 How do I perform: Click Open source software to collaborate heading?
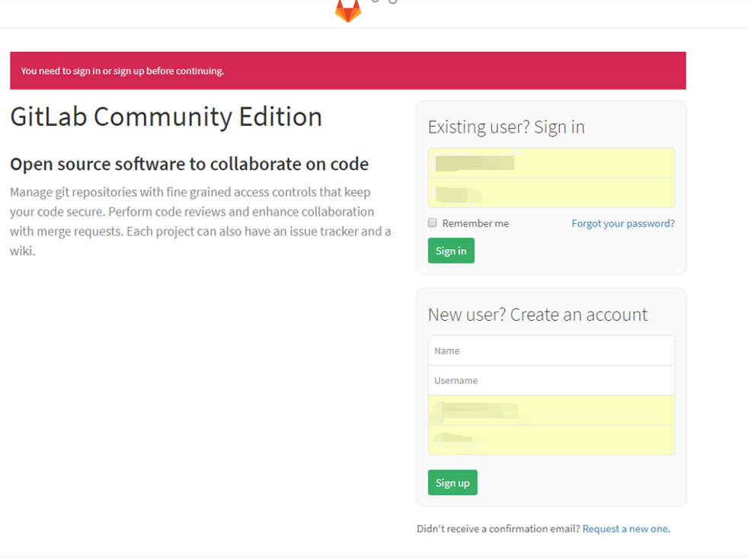pos(190,164)
